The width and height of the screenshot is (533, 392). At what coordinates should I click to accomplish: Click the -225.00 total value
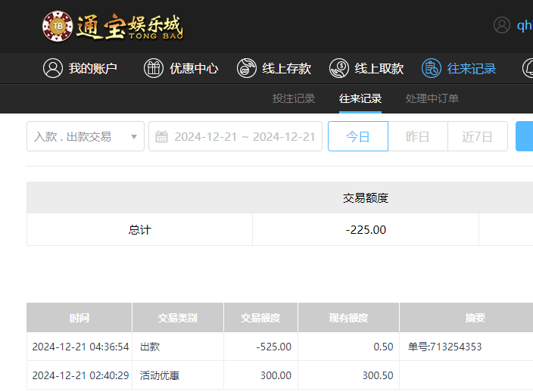pyautogui.click(x=366, y=230)
